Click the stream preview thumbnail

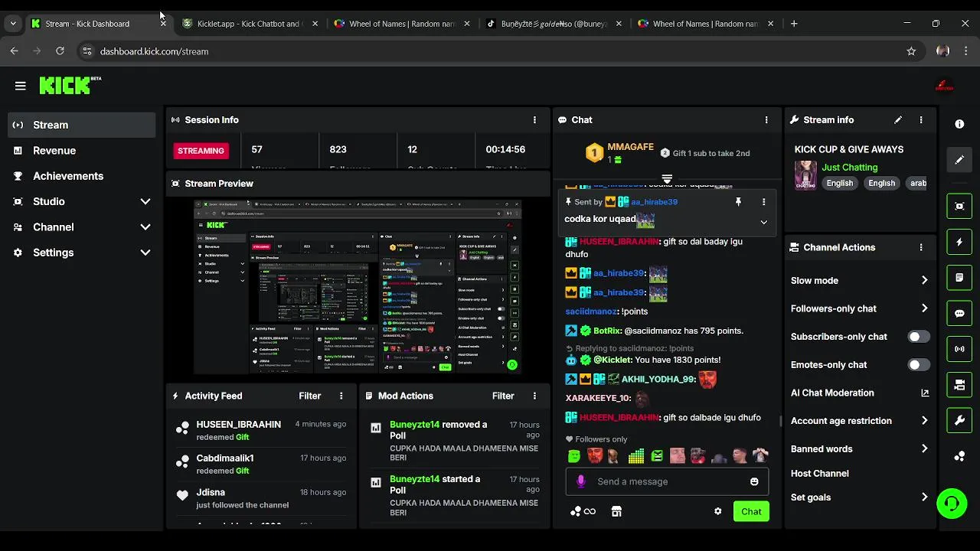(358, 287)
